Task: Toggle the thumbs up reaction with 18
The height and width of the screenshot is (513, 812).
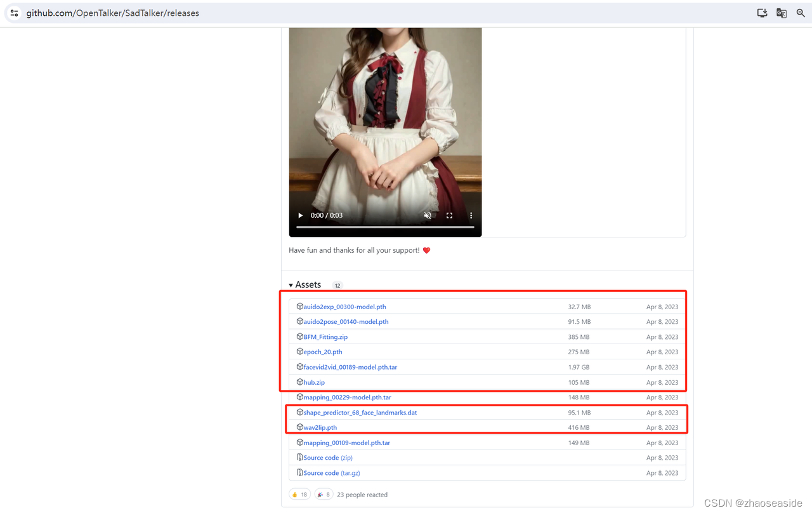Action: click(299, 495)
